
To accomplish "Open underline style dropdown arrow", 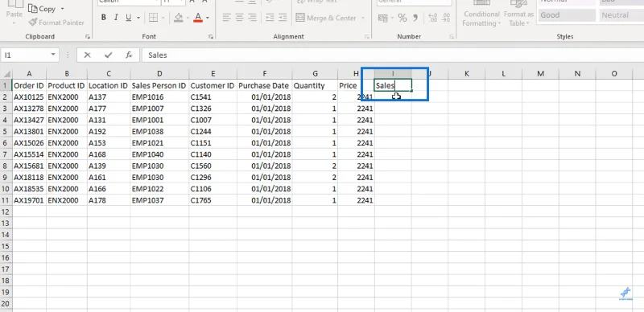I will pos(138,18).
